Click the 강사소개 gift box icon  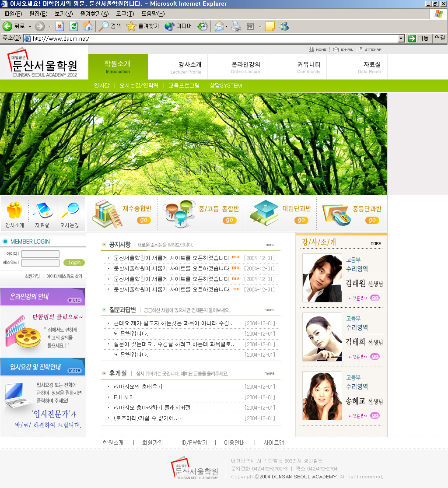[14, 211]
